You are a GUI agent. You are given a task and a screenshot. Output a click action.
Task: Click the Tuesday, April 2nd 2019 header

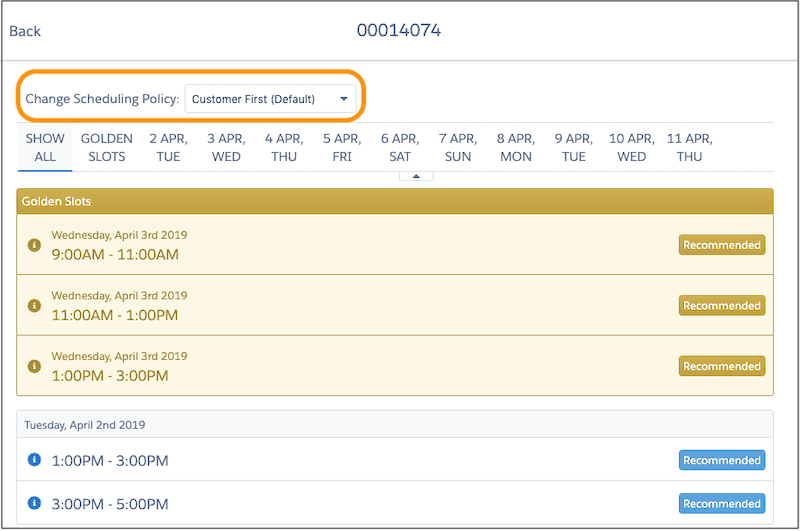tap(395, 424)
